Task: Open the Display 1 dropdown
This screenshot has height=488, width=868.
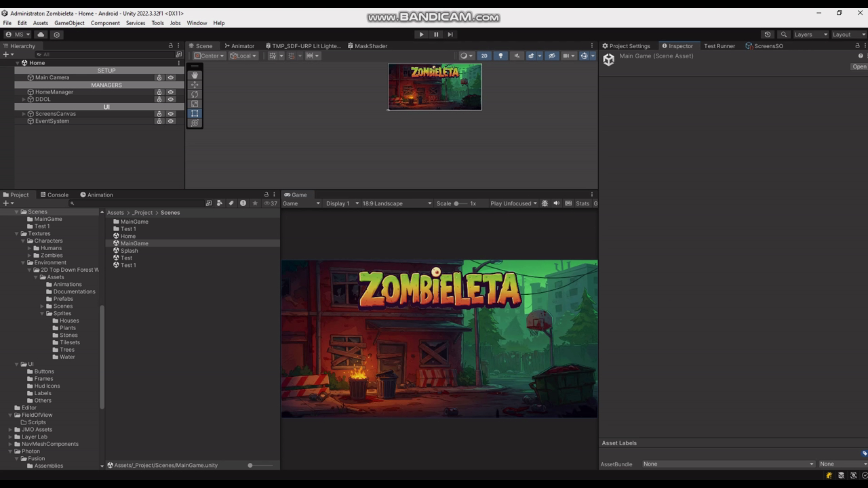Action: click(x=342, y=203)
